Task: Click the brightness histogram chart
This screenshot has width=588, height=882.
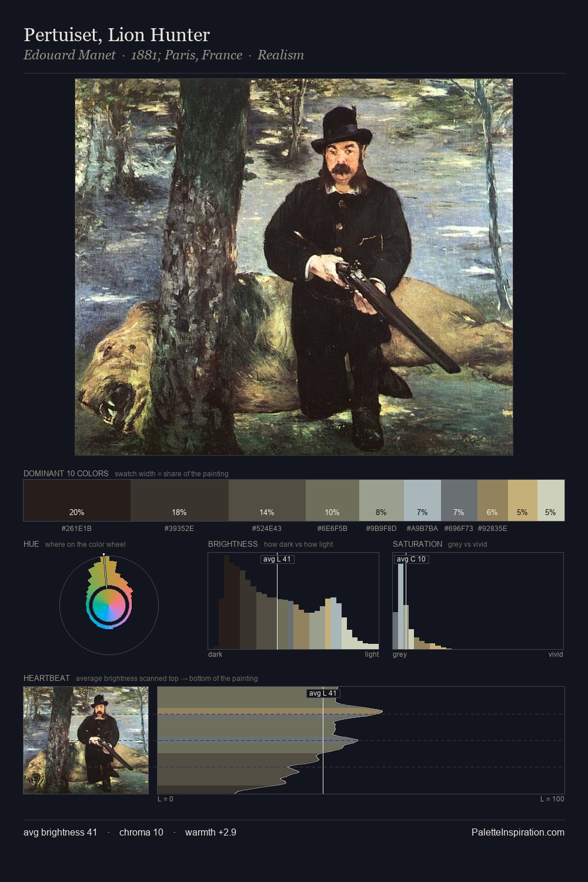Action: [293, 601]
